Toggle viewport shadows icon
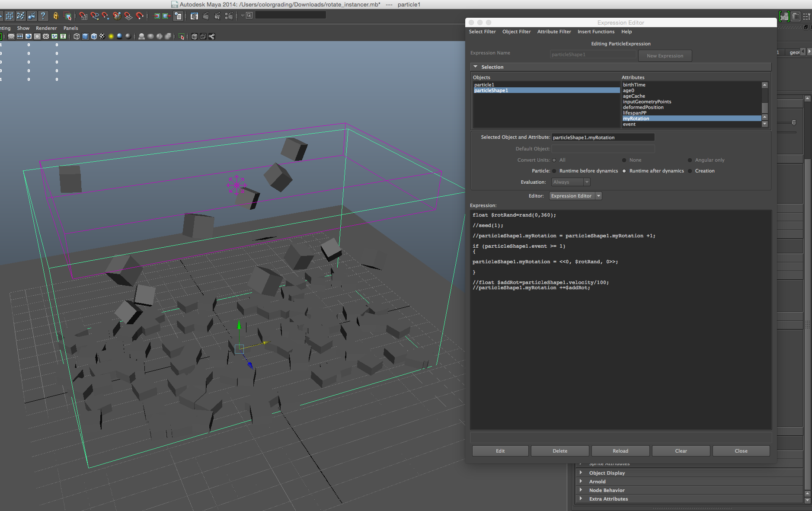The image size is (812, 511). pos(120,36)
